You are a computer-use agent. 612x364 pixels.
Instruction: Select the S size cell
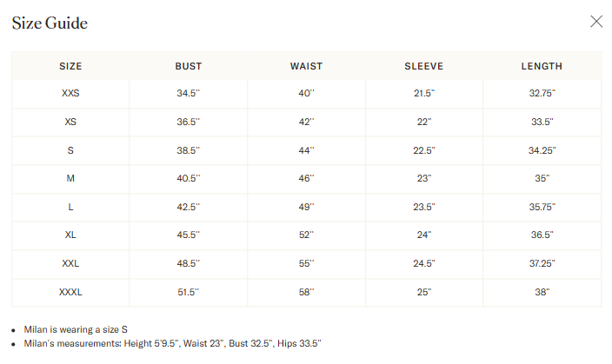coord(70,150)
